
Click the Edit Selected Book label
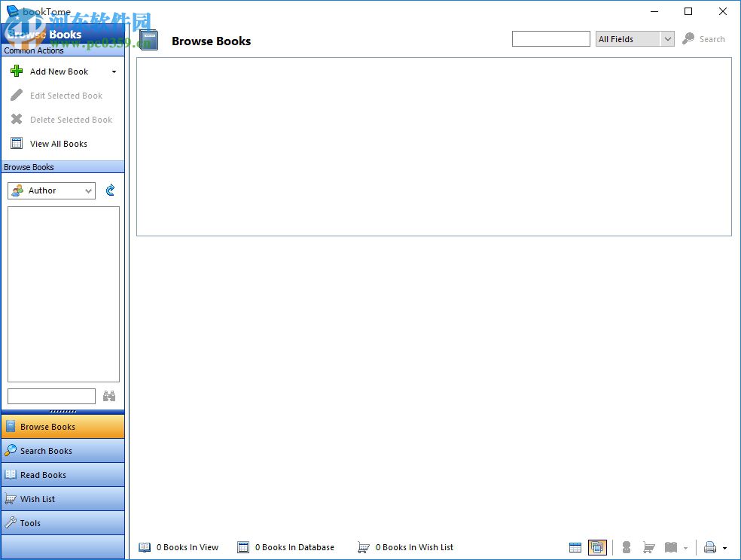pos(66,96)
